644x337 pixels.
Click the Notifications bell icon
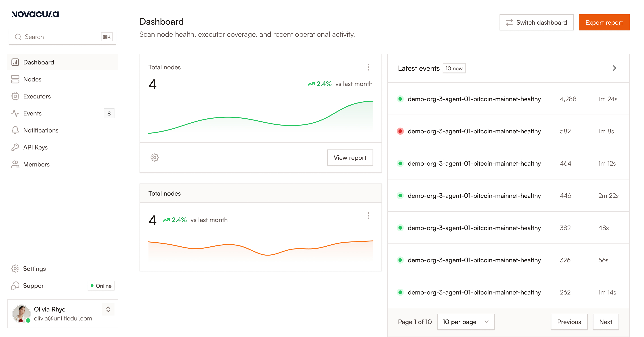[x=15, y=130]
